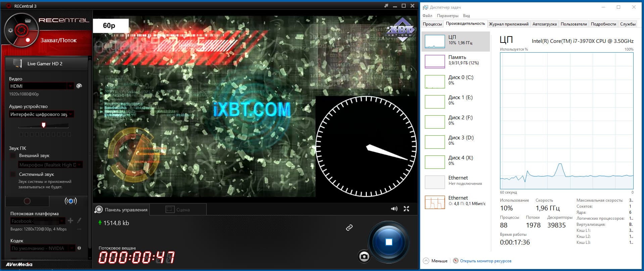Switch to Панель управления tab

point(122,210)
